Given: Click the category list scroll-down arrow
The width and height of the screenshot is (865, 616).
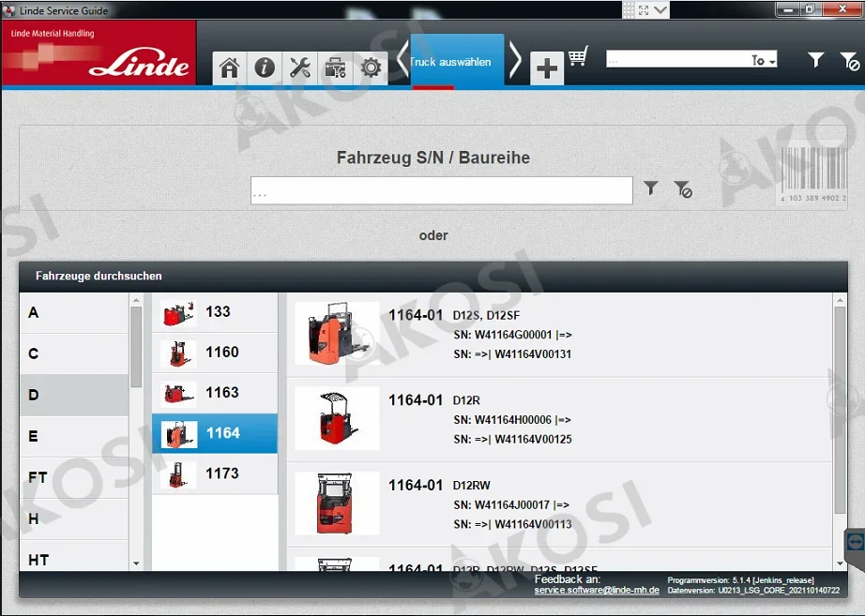Looking at the screenshot, I should pyautogui.click(x=136, y=563).
